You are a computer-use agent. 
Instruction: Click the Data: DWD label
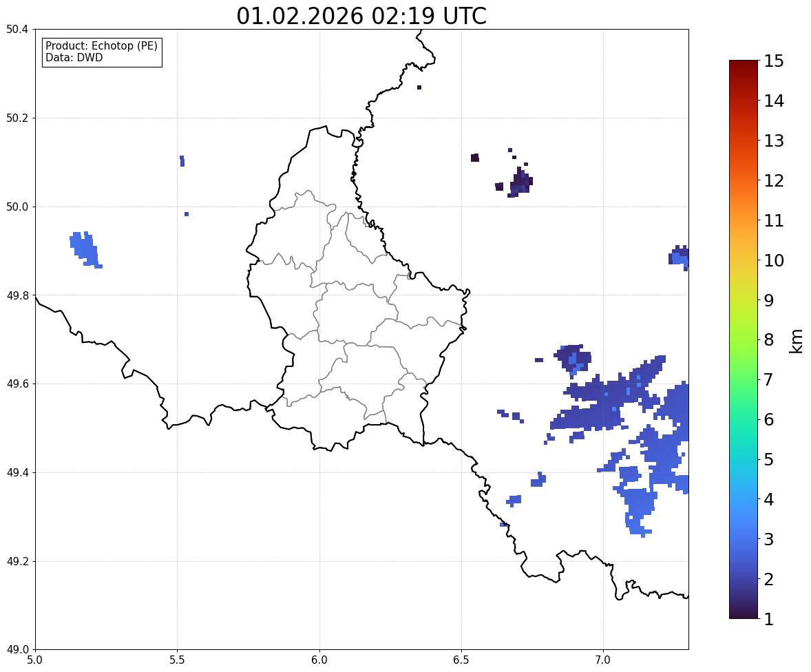(74, 57)
